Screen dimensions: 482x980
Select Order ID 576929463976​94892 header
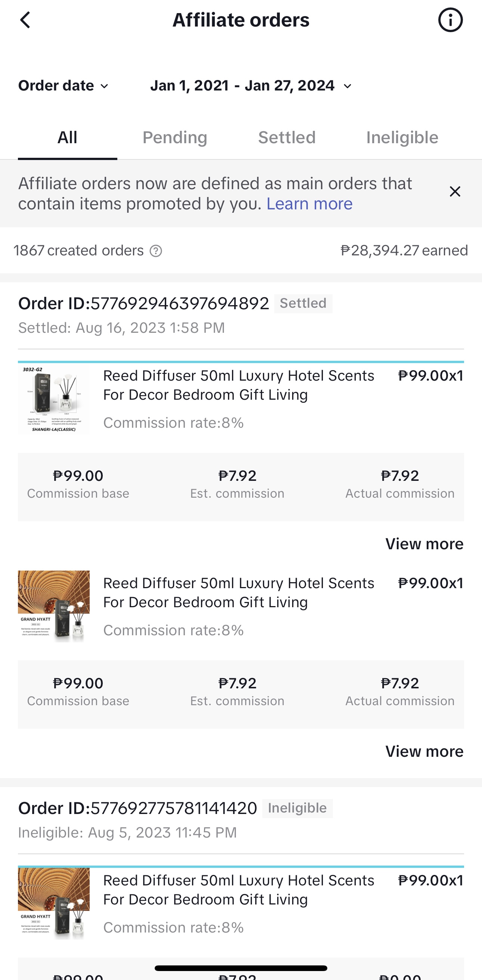144,304
